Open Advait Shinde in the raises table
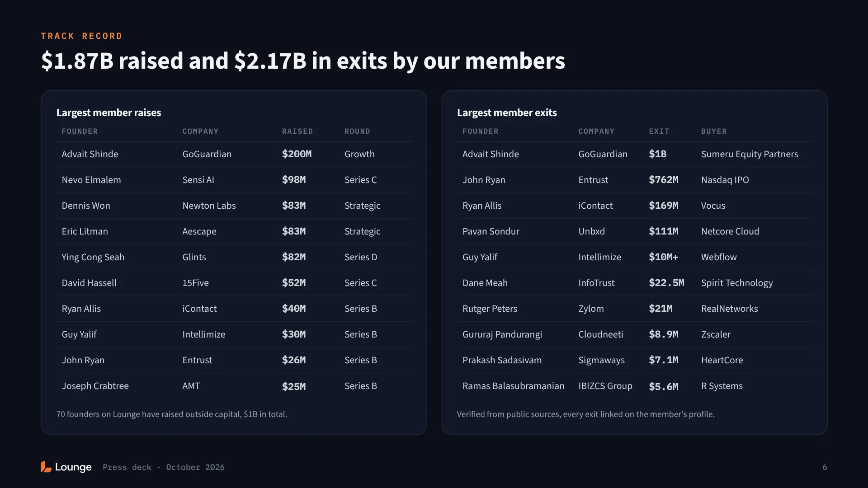Screen dimensions: 868x488 coord(90,154)
